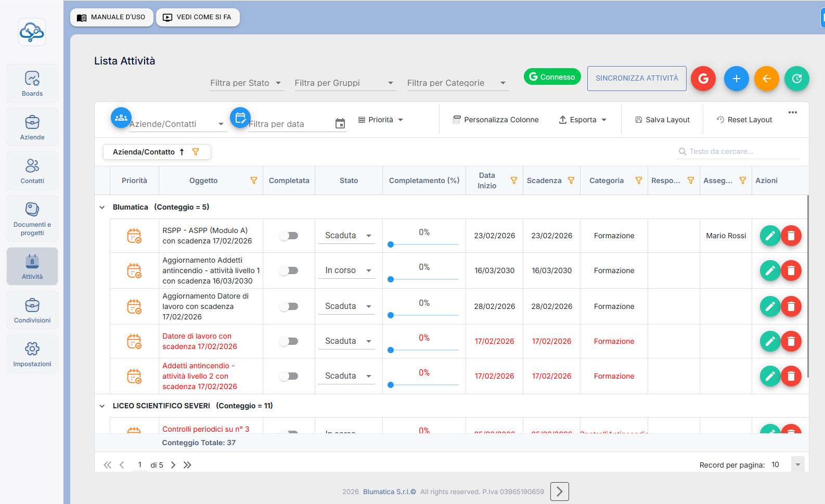
Task: Collapse the Blumatica group
Action: click(102, 207)
